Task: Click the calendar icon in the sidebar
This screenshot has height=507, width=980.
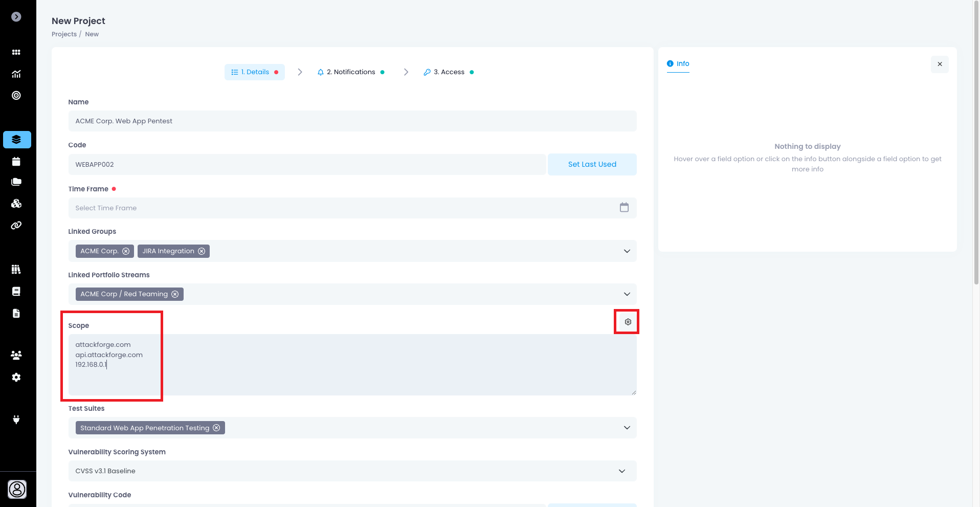Action: click(16, 162)
